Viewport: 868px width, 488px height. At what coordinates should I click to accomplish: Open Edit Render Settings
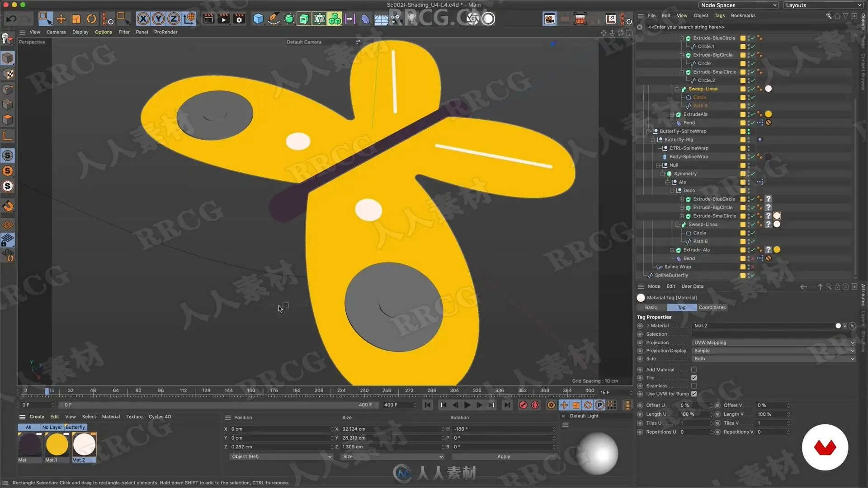pyautogui.click(x=239, y=19)
